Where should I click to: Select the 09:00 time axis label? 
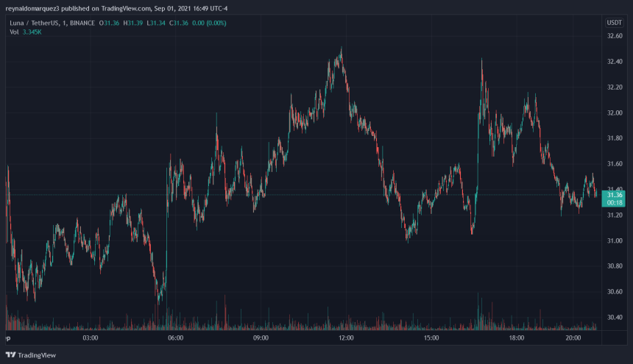coord(261,338)
